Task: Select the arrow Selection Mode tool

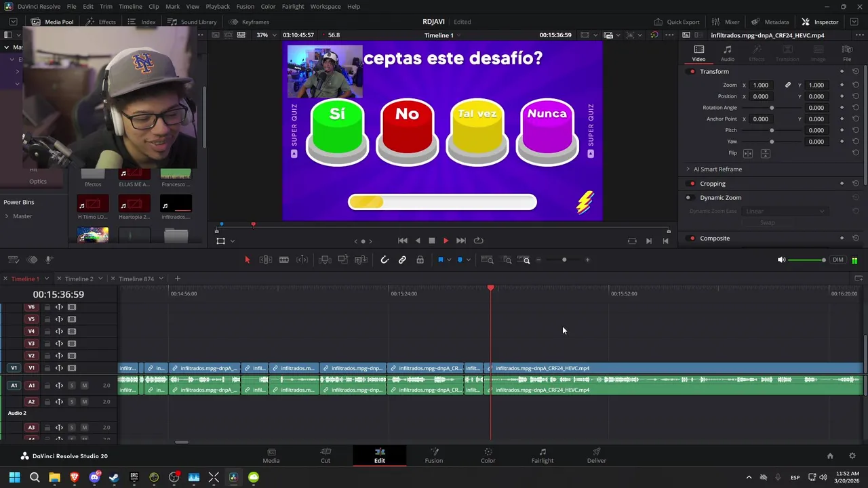Action: [x=247, y=260]
